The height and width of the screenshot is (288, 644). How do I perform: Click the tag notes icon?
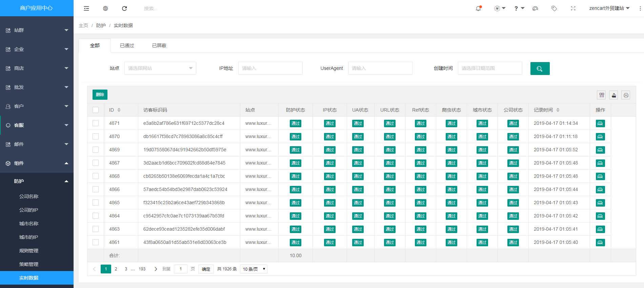tap(554, 8)
